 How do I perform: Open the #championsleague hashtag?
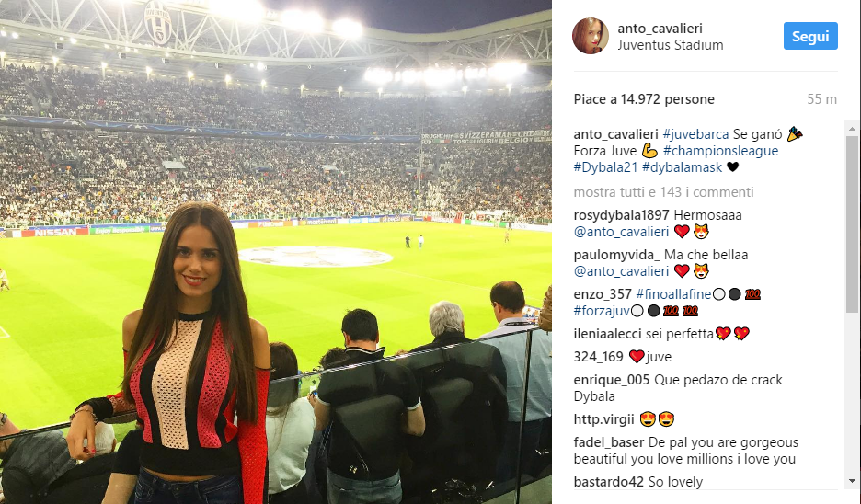[x=720, y=151]
